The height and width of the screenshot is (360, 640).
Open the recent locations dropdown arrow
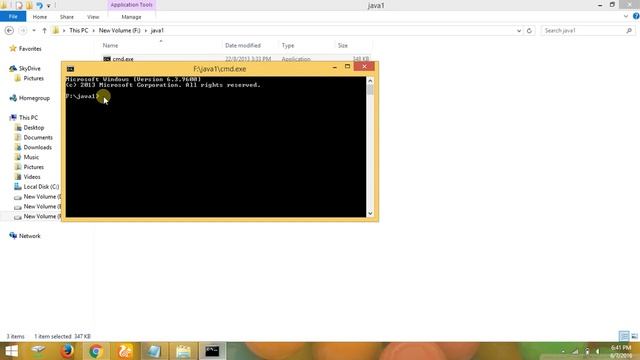pos(34,31)
